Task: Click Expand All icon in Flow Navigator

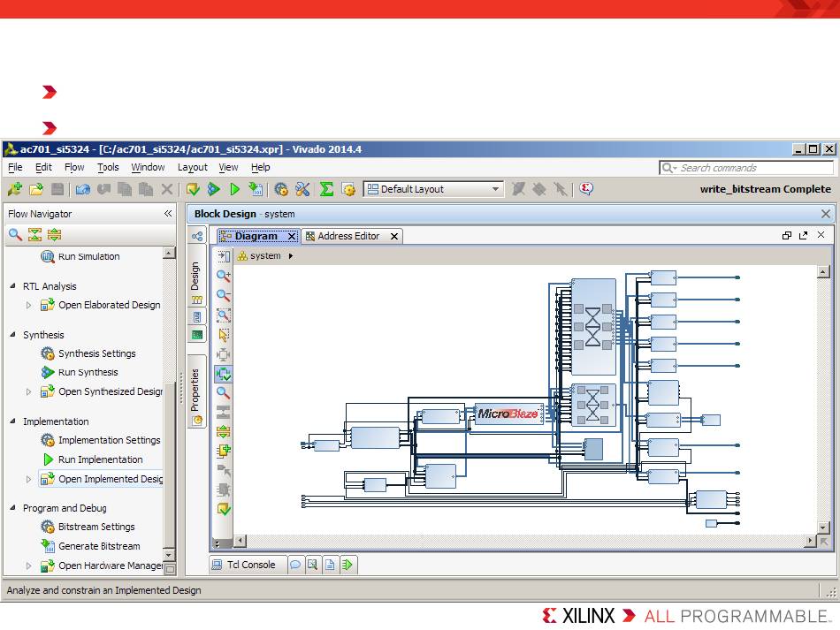Action: (x=54, y=234)
